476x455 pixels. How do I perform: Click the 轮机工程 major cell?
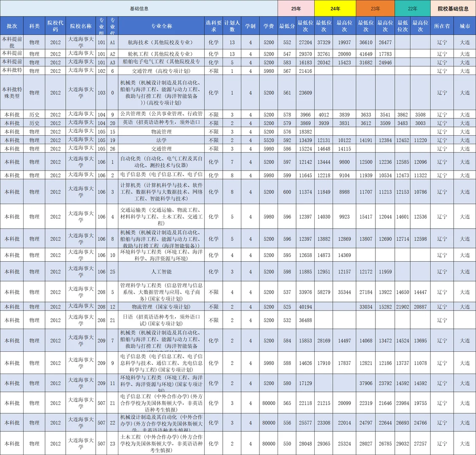coord(161,54)
